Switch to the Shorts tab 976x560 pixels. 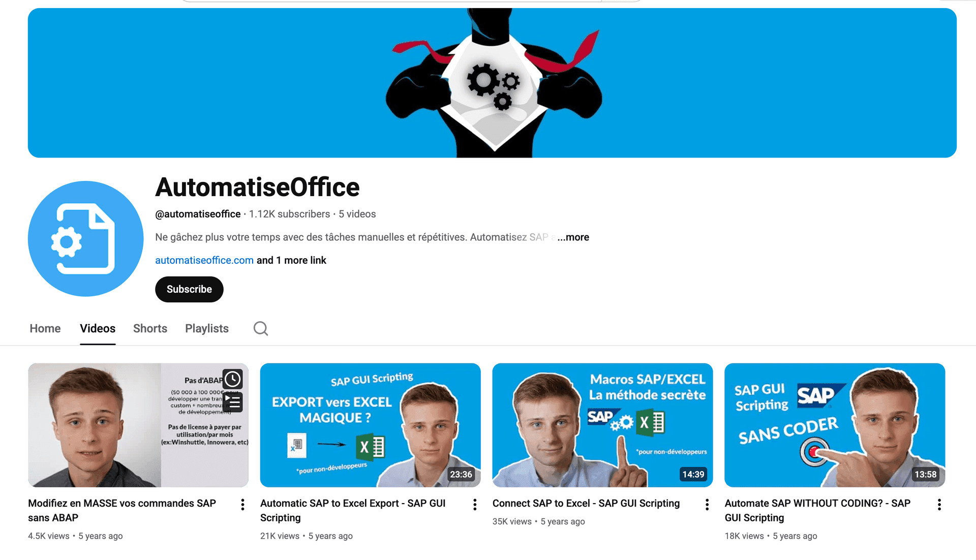tap(150, 329)
